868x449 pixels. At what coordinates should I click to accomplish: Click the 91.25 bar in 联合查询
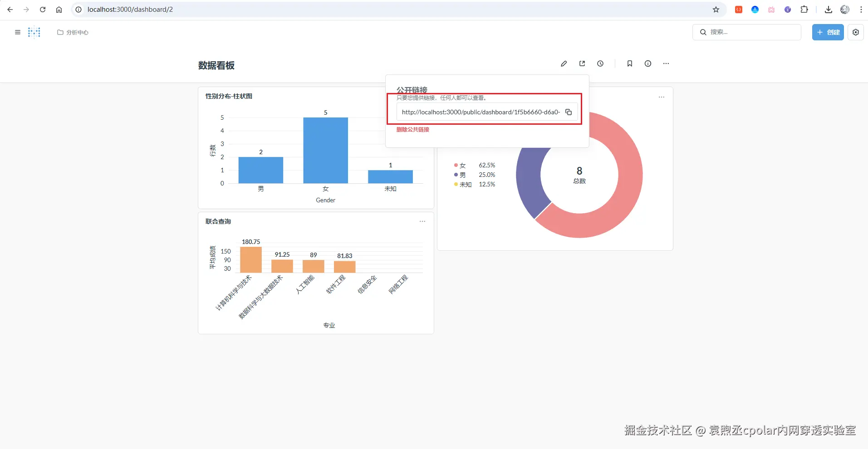pos(282,266)
